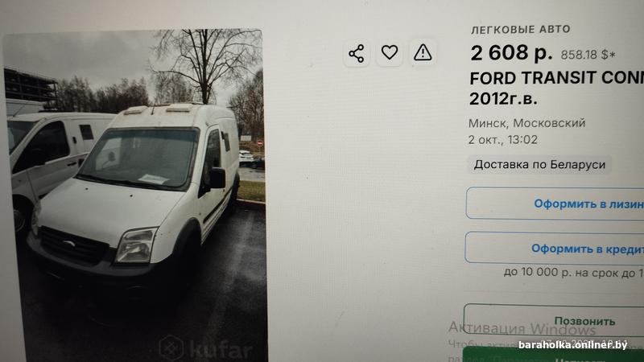Click the Оформить в лизинг button
The image size is (644, 362).
555,204
